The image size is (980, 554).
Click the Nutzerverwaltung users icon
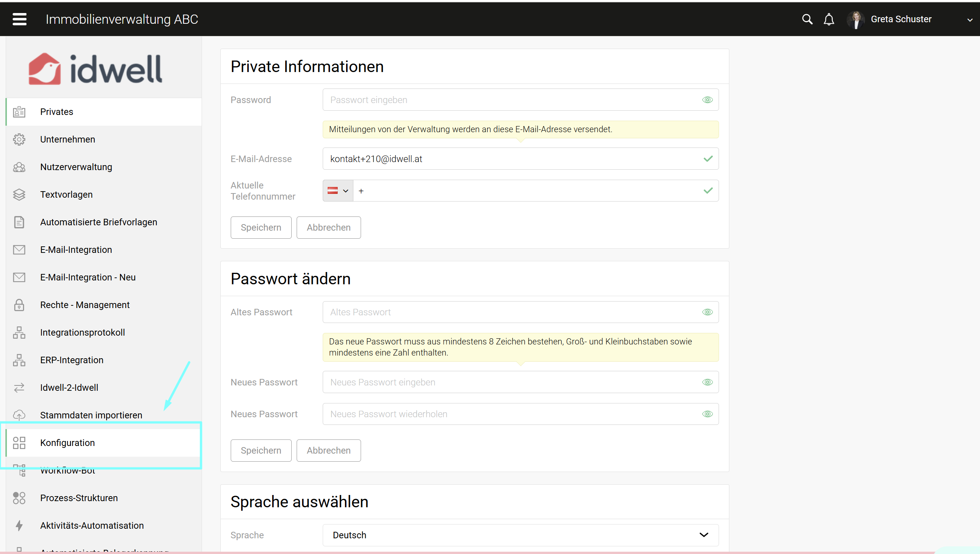[19, 167]
